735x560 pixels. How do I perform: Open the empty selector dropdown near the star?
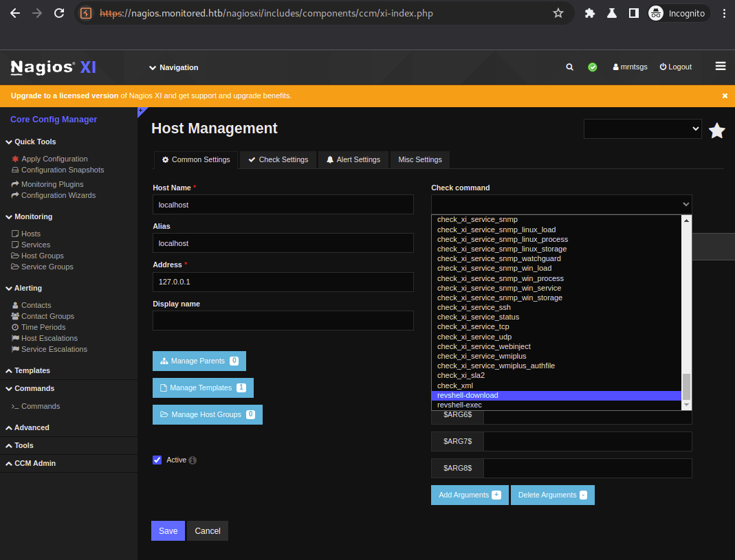tap(642, 128)
